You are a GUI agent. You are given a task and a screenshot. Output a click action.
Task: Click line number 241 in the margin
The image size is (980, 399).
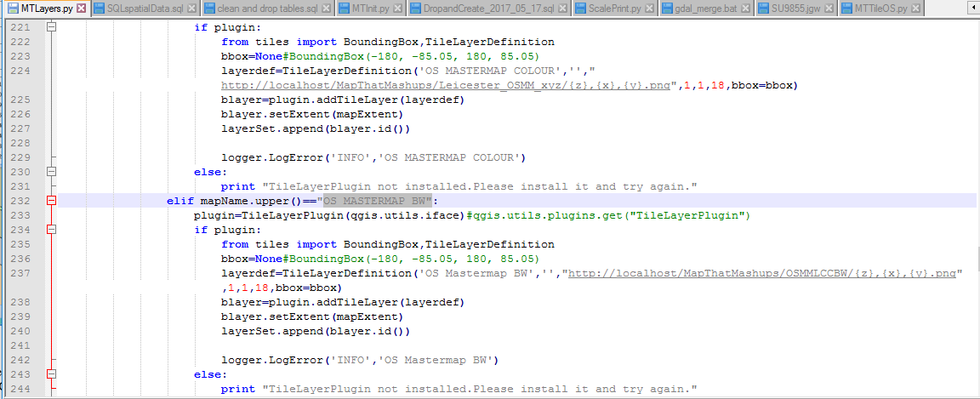[21, 345]
